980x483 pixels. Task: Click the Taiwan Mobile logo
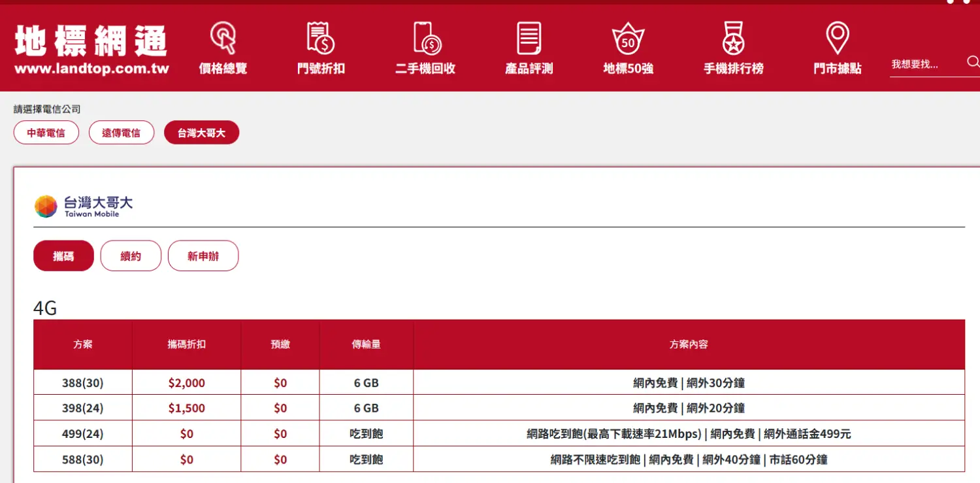84,206
